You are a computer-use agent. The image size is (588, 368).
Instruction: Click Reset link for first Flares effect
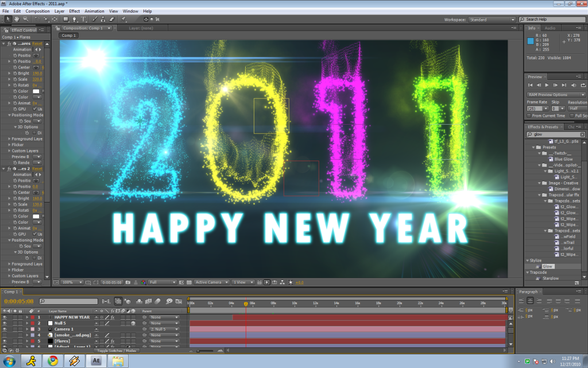[x=37, y=44]
